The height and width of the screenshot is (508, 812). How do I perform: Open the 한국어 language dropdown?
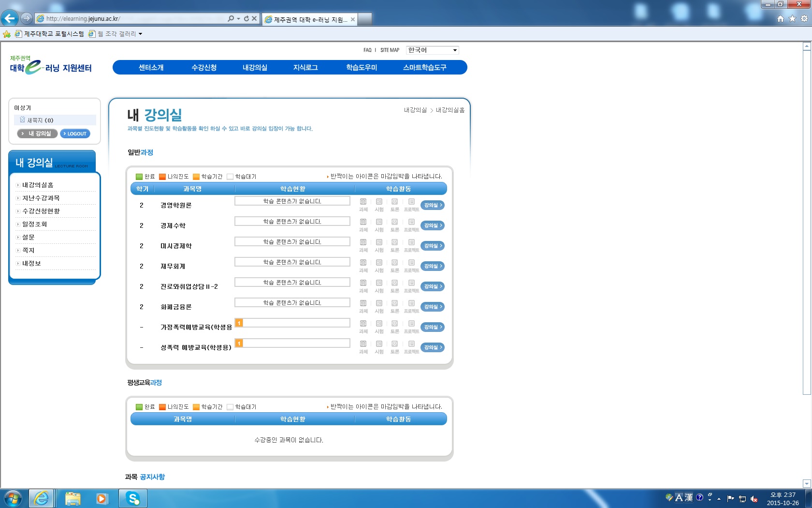[432, 50]
